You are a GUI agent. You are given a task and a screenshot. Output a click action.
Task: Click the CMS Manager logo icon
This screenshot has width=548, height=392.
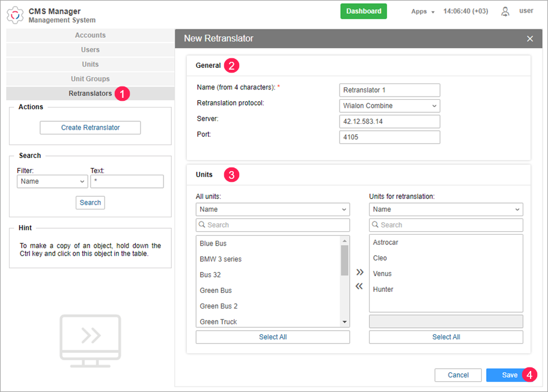(x=16, y=16)
